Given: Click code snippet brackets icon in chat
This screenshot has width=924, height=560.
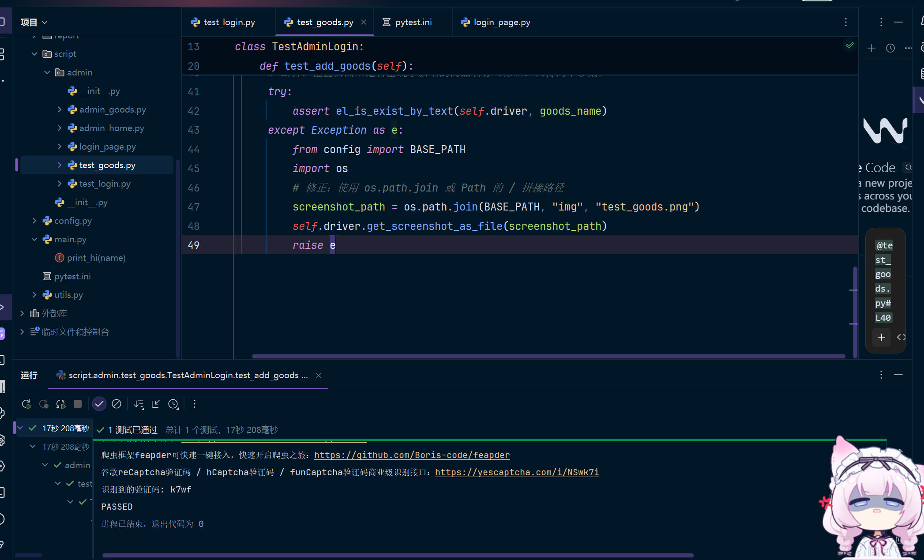Looking at the screenshot, I should click(x=901, y=337).
